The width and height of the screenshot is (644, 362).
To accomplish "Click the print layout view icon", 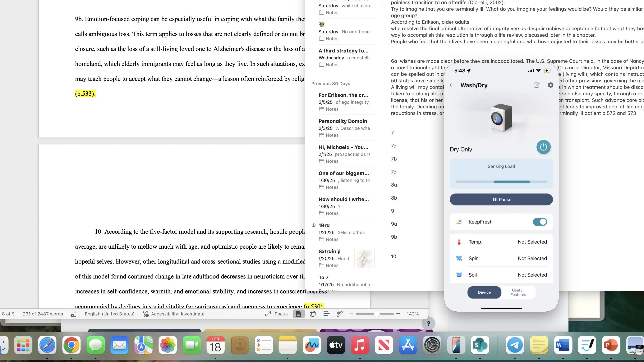I will coord(298,314).
